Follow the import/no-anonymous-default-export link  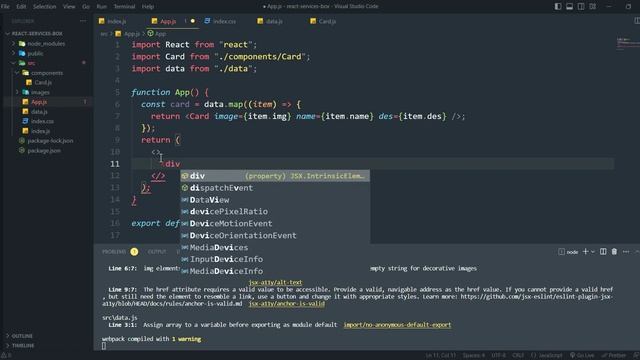click(x=397, y=325)
